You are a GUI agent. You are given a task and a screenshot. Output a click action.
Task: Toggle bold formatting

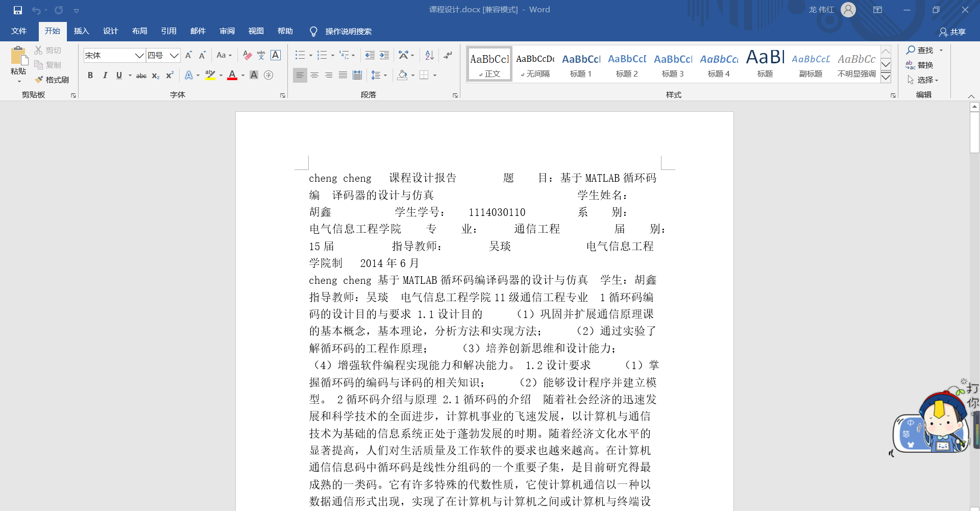90,75
